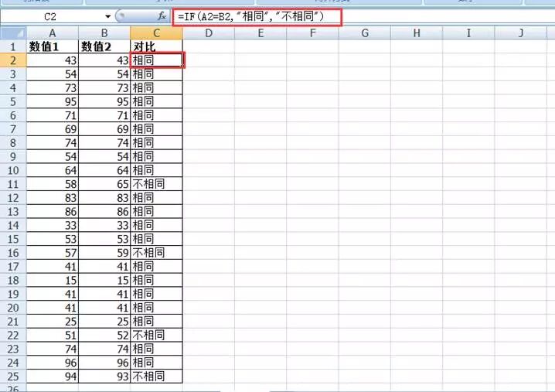
Task: Select column G header
Action: click(x=365, y=33)
